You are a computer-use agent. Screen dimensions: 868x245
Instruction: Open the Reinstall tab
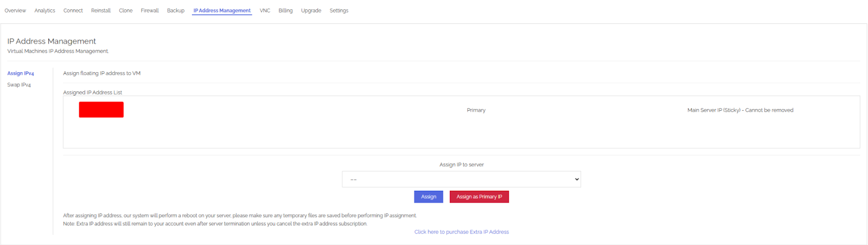(x=100, y=10)
